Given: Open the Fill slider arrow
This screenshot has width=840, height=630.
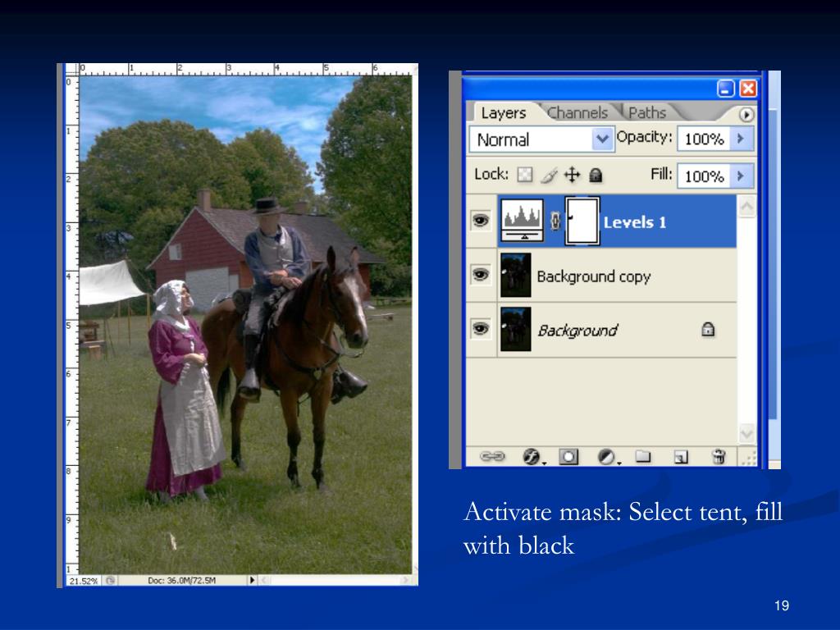Looking at the screenshot, I should (741, 176).
